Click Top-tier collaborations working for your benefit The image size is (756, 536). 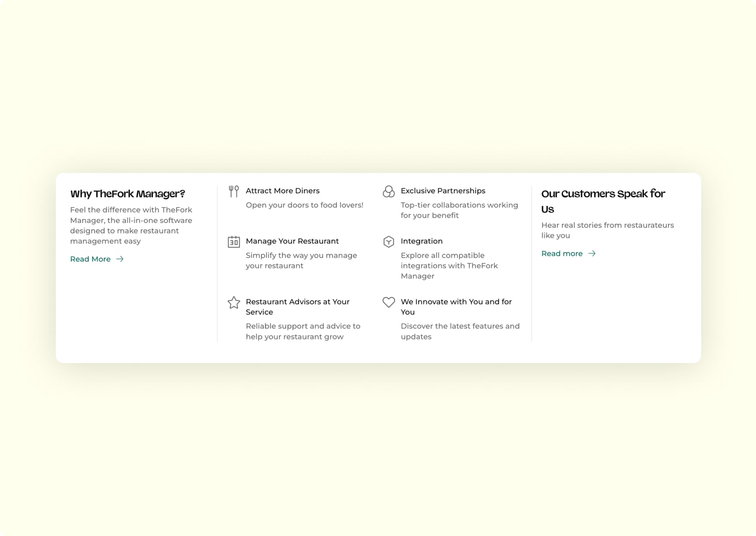pyautogui.click(x=459, y=210)
